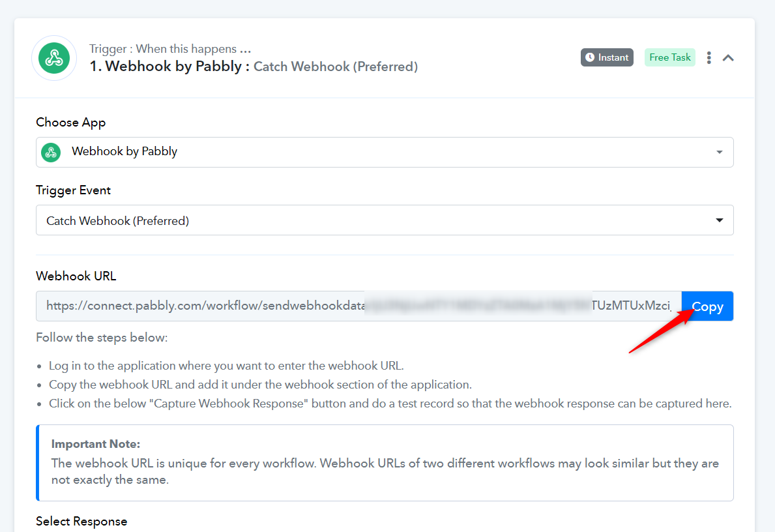The width and height of the screenshot is (775, 532).
Task: Collapse the trigger step with the chevron
Action: [x=728, y=58]
